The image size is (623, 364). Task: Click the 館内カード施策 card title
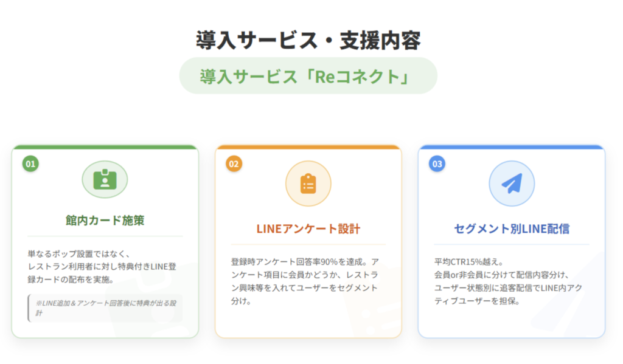tap(105, 221)
